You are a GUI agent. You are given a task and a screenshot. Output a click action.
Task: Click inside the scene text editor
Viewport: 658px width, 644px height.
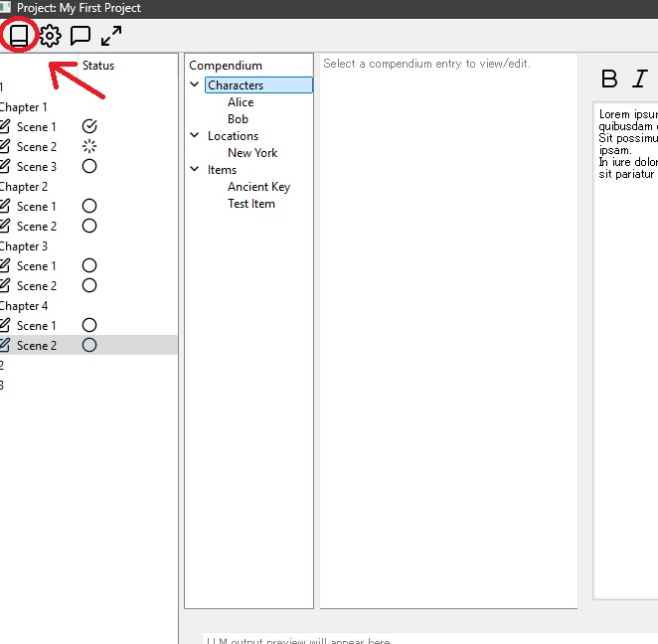coord(626,348)
